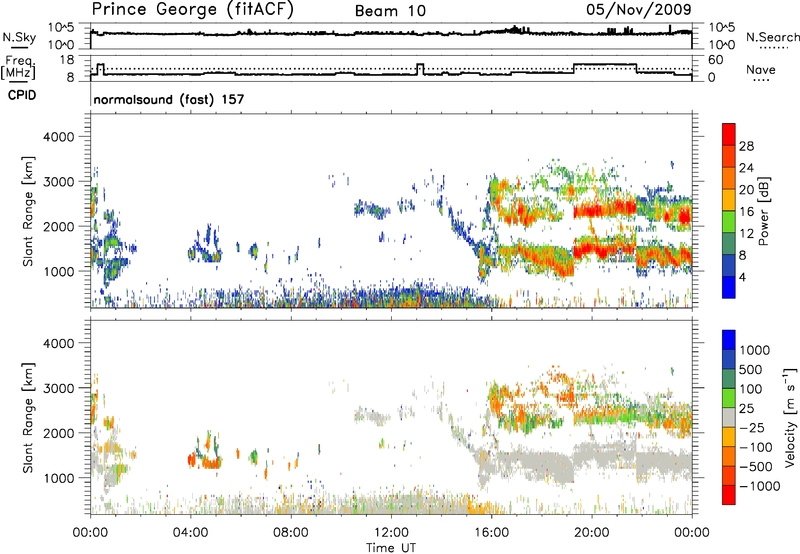
Task: Click the 'Velocity [m s-1]' colorbar label
Action: tap(790, 417)
